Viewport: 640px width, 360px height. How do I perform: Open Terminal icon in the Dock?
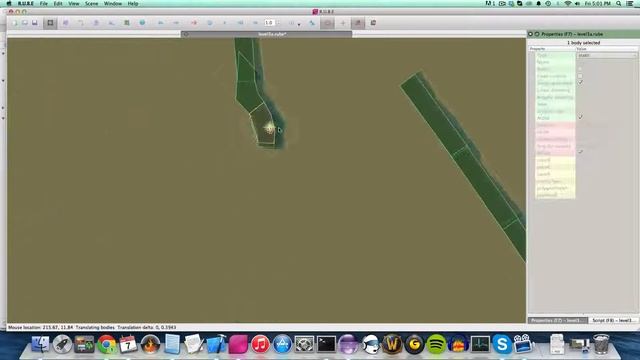326,344
